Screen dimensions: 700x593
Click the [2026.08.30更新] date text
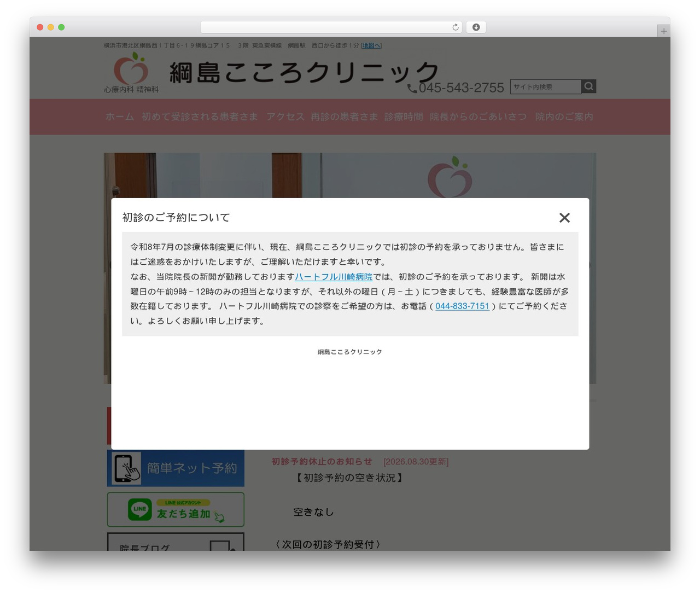[416, 462]
